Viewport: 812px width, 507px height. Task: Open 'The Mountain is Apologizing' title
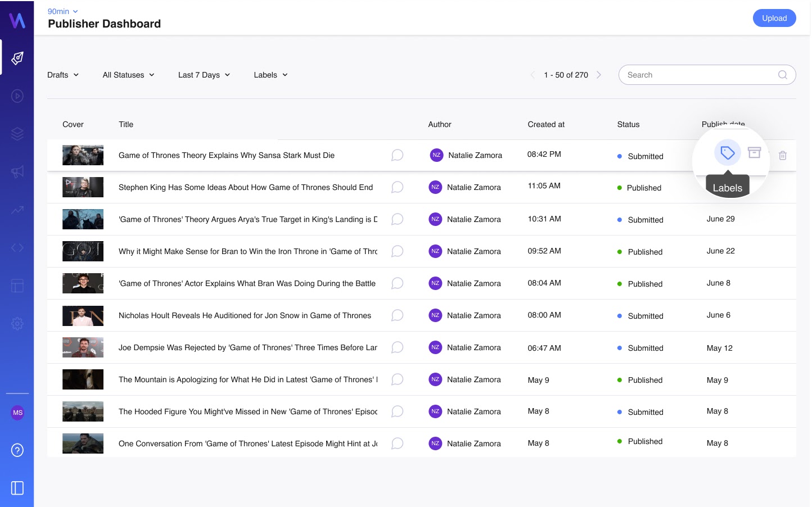(x=248, y=379)
